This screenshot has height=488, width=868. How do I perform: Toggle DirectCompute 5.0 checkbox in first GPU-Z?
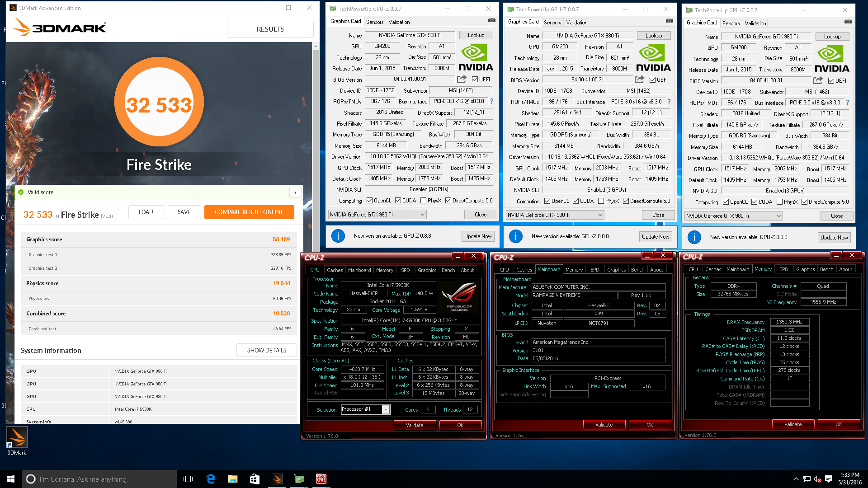(448, 201)
